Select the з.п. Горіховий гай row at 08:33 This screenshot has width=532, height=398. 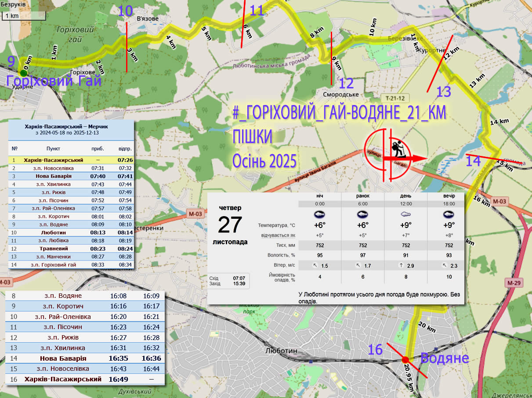click(72, 265)
